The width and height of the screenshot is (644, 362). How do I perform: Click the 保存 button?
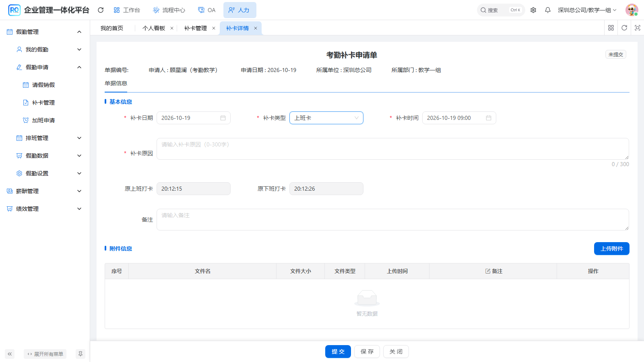367,352
